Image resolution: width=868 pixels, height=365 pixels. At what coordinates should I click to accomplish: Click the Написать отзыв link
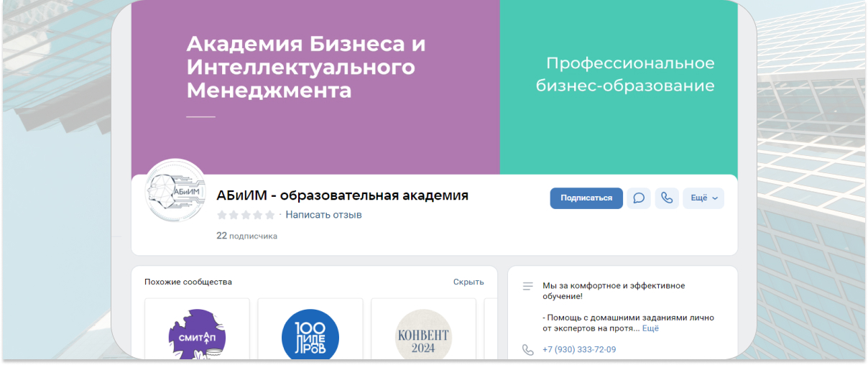point(323,215)
